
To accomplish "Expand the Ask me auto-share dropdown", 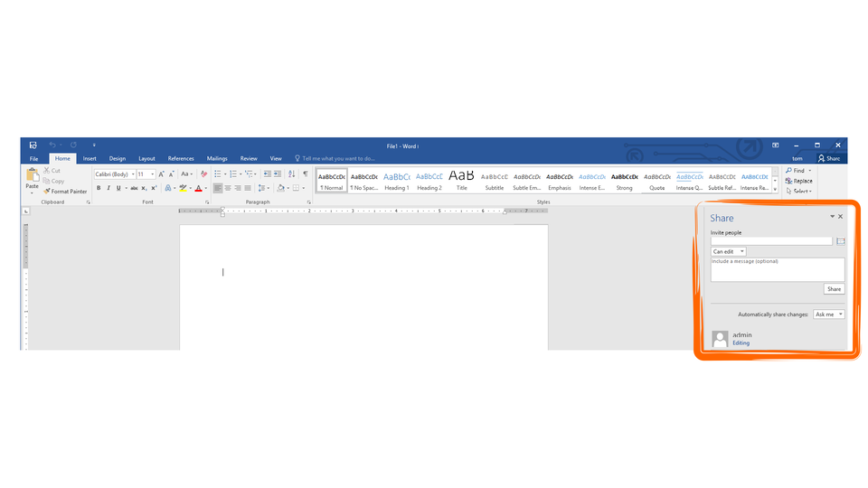I will 828,314.
